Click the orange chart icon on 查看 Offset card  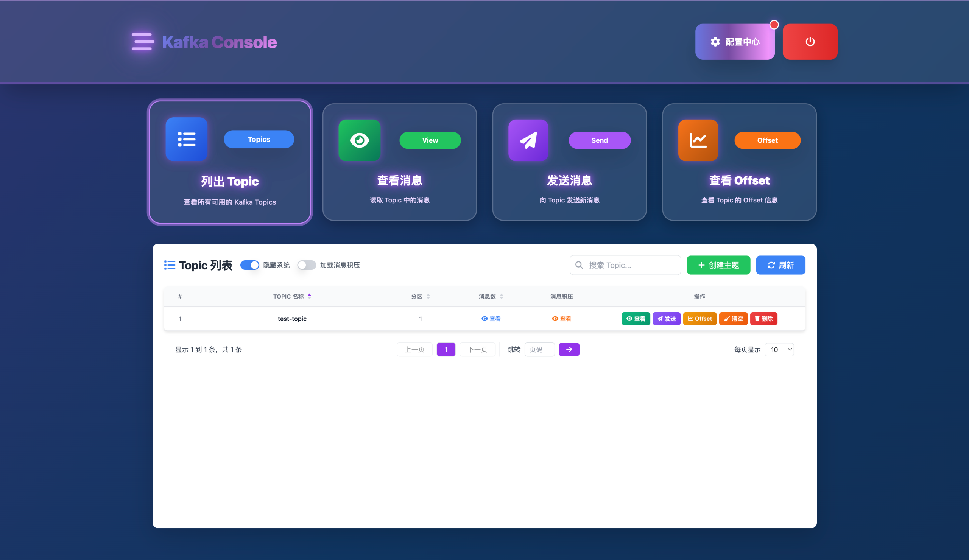coord(698,140)
